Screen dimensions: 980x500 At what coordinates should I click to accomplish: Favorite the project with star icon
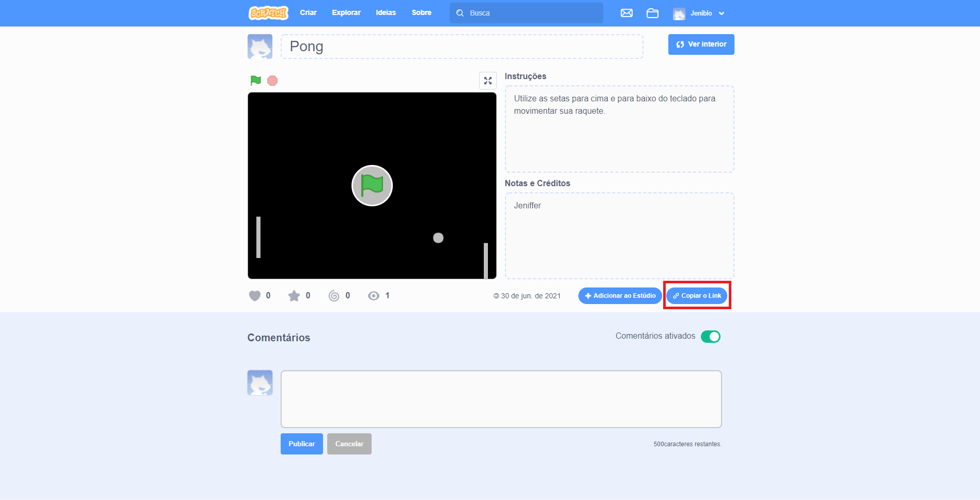[x=294, y=296]
